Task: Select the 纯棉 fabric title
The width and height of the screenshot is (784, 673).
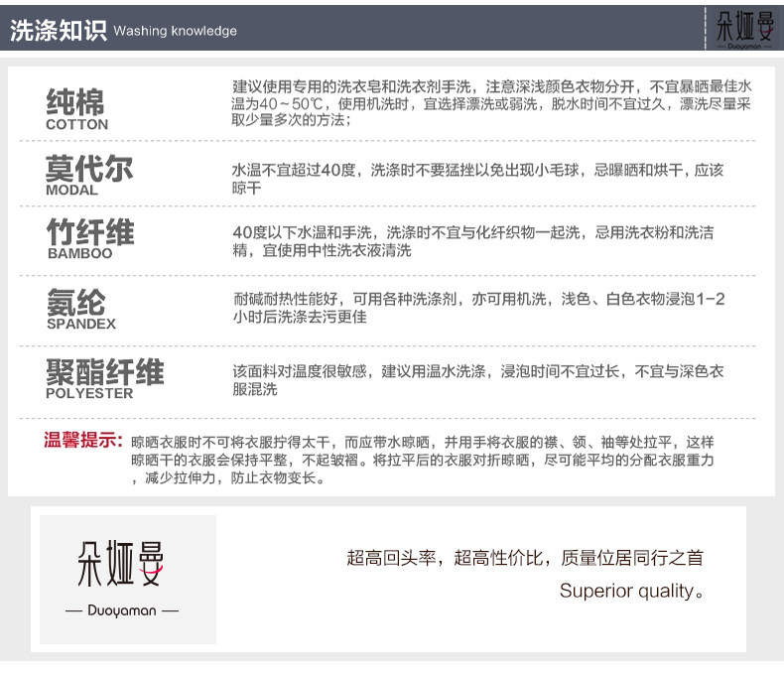Action: 75,101
